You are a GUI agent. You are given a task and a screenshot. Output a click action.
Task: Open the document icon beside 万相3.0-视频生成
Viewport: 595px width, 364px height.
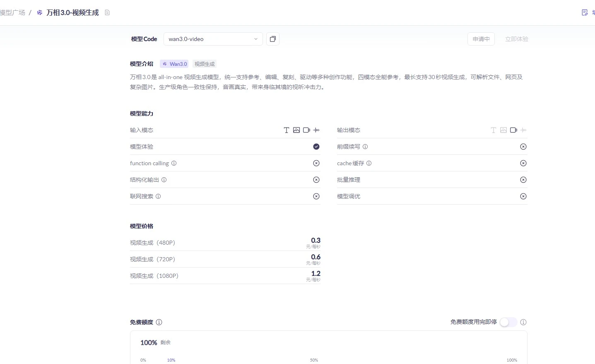point(107,12)
